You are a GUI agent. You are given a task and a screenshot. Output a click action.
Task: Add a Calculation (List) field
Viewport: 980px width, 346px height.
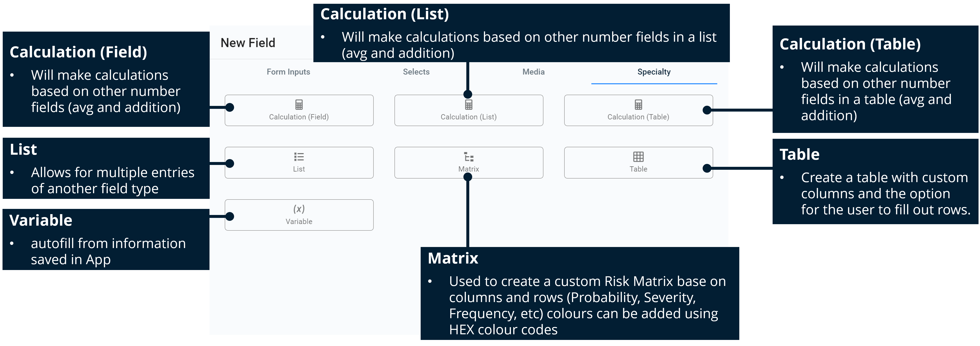tap(469, 110)
